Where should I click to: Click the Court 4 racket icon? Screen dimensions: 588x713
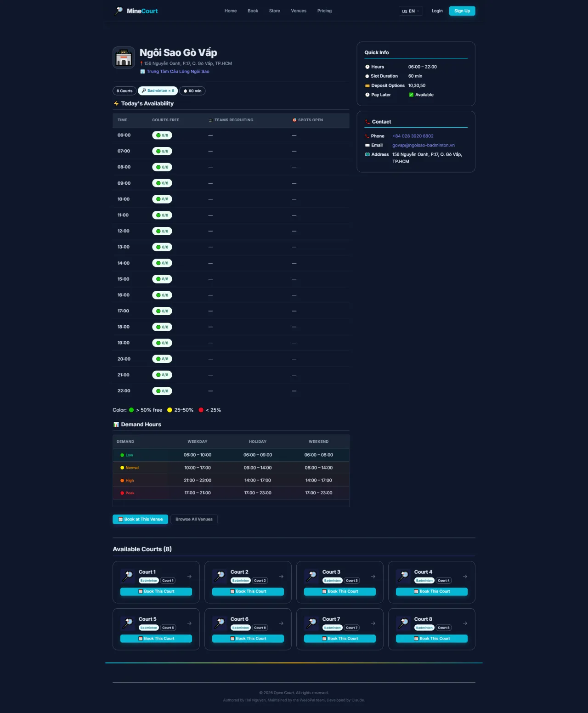coord(403,576)
